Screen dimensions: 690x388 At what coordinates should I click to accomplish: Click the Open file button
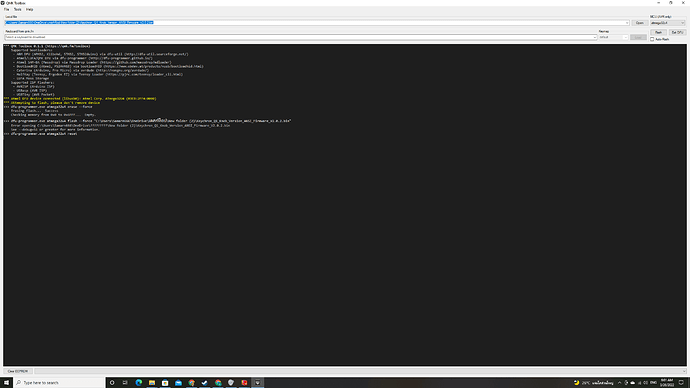[x=639, y=23]
